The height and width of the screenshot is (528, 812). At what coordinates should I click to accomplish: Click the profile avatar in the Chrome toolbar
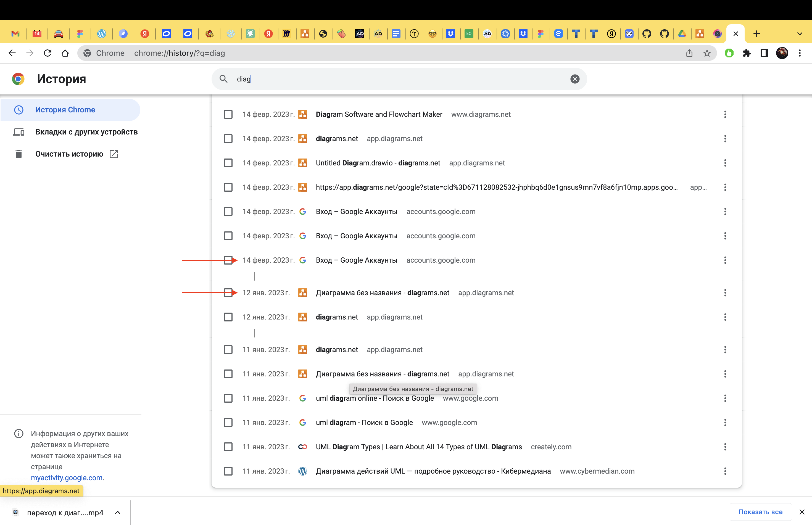click(x=782, y=53)
